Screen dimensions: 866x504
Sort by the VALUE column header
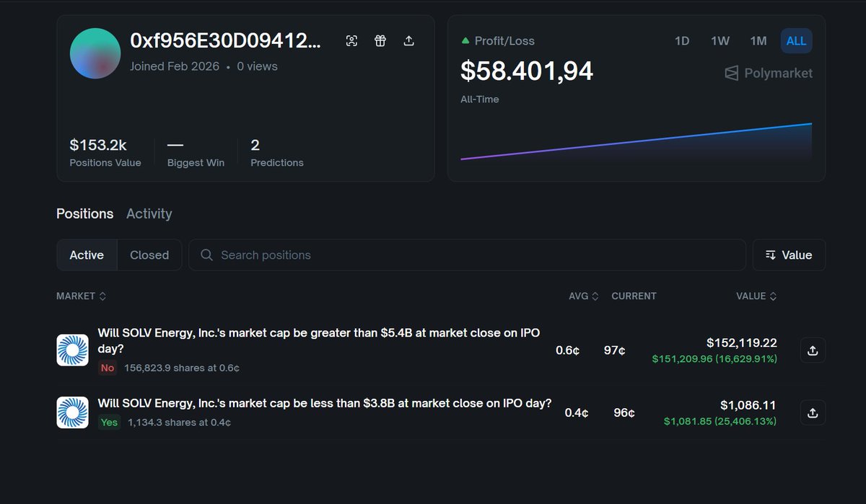[x=756, y=296]
